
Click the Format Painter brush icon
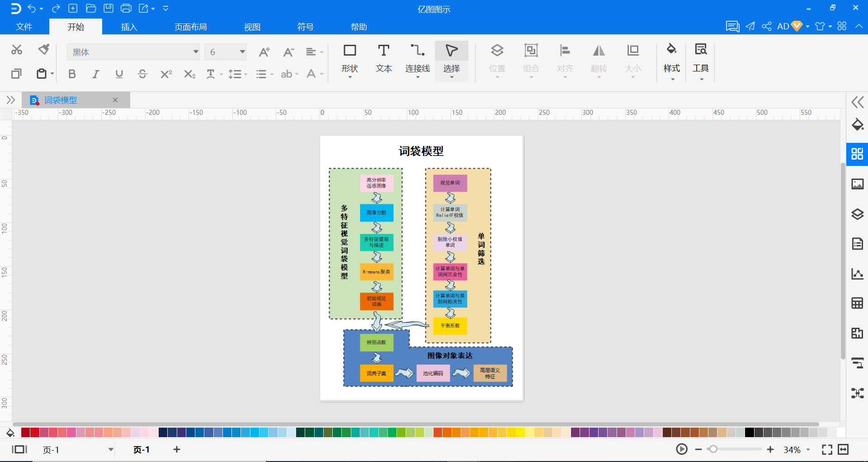click(x=44, y=49)
